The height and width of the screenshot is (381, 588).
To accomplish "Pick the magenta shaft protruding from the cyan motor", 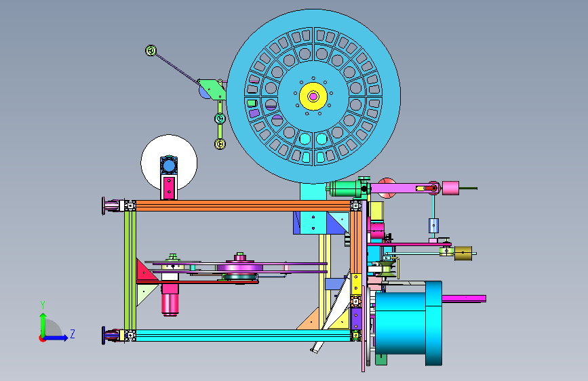I will tap(464, 298).
